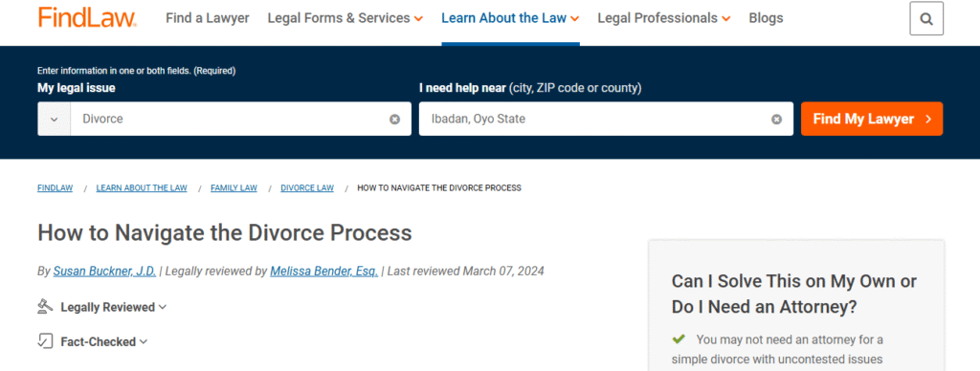Click the FindLaw logo
This screenshot has width=980, height=371.
pyautogui.click(x=87, y=17)
